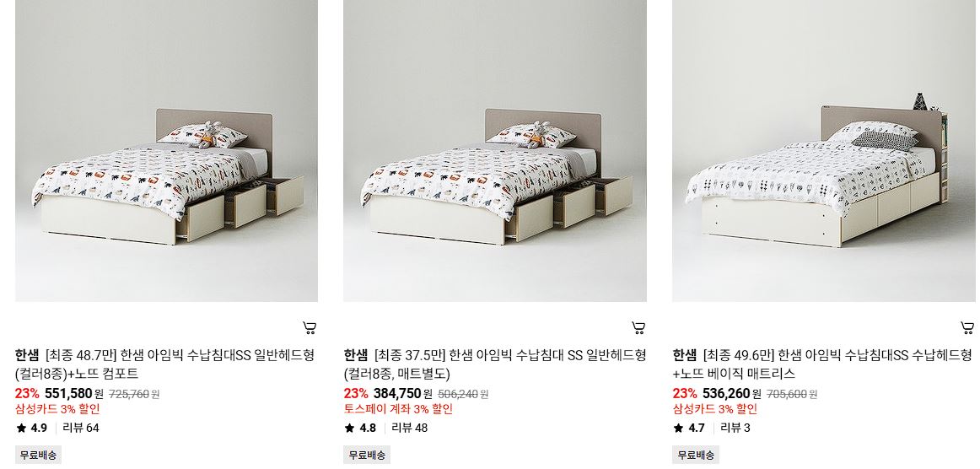Image resolution: width=980 pixels, height=469 pixels.
Task: Click 무료배송 badge under 리뷰 3
Action: [x=696, y=455]
